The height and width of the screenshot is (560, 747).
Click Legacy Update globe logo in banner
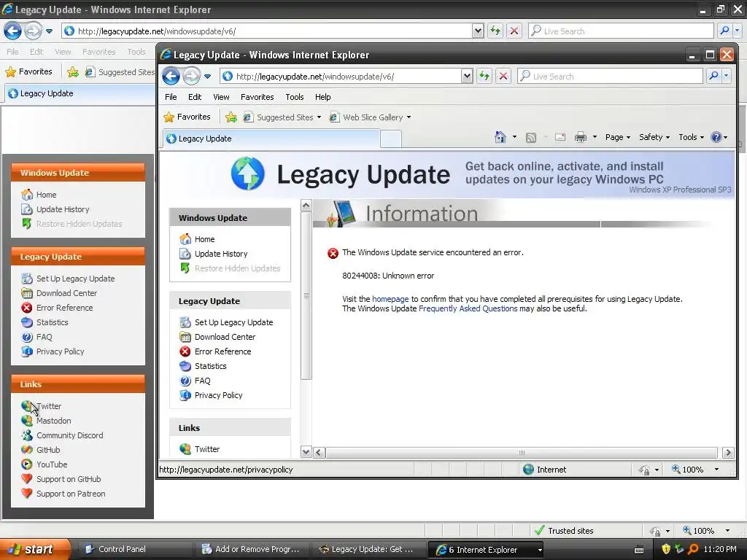click(x=248, y=174)
